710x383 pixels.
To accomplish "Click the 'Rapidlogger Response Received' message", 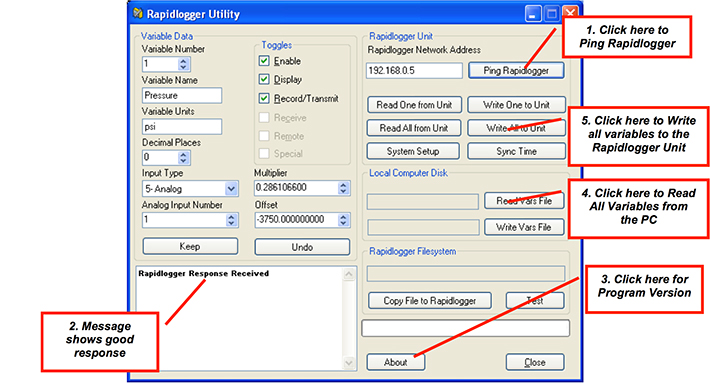I will click(204, 273).
